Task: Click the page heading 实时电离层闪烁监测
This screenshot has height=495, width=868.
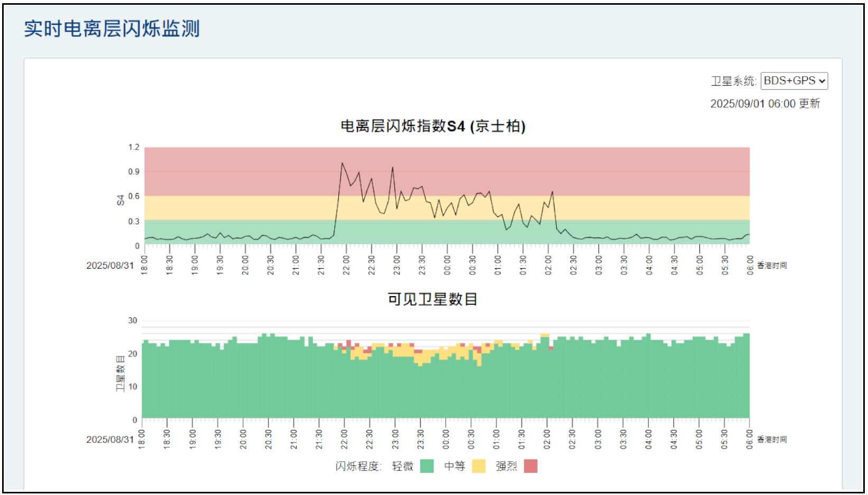Action: point(112,29)
